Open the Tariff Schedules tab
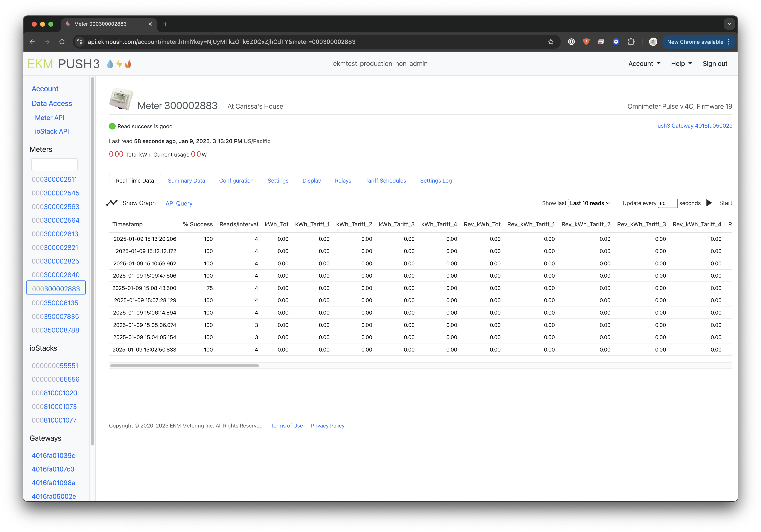Screen dimensions: 761x532 tap(385, 181)
